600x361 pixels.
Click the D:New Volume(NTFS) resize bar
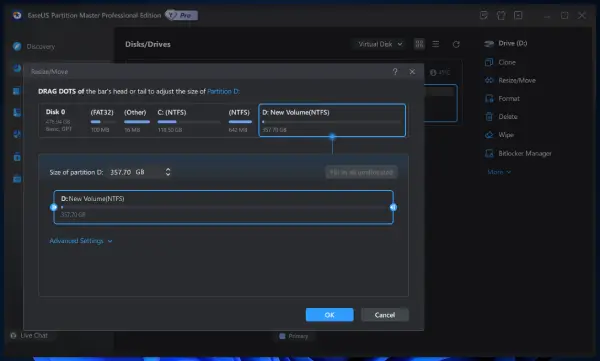pyautogui.click(x=223, y=207)
